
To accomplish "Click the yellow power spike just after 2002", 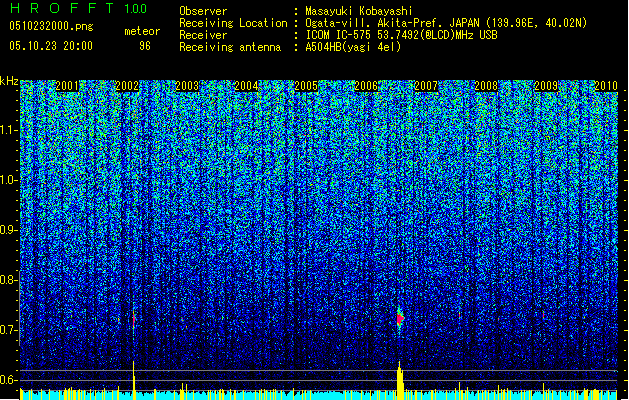I will coord(134,380).
